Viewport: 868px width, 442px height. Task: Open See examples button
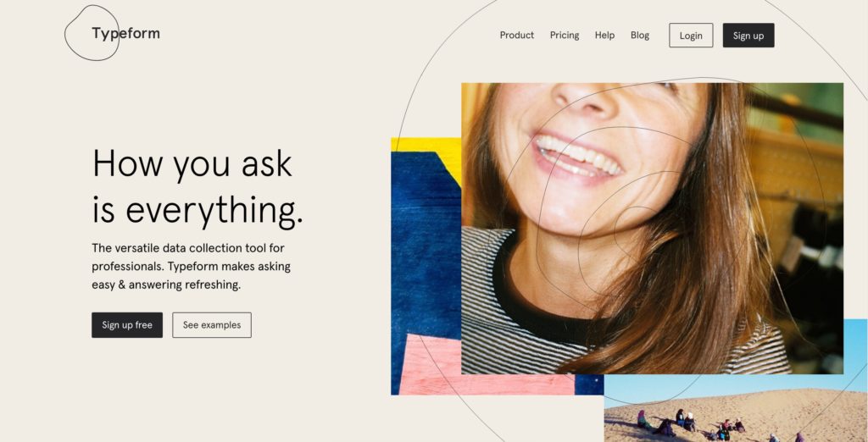pos(211,324)
